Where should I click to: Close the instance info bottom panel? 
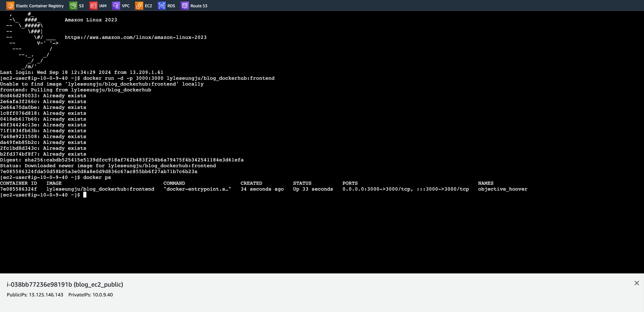pyautogui.click(x=636, y=283)
